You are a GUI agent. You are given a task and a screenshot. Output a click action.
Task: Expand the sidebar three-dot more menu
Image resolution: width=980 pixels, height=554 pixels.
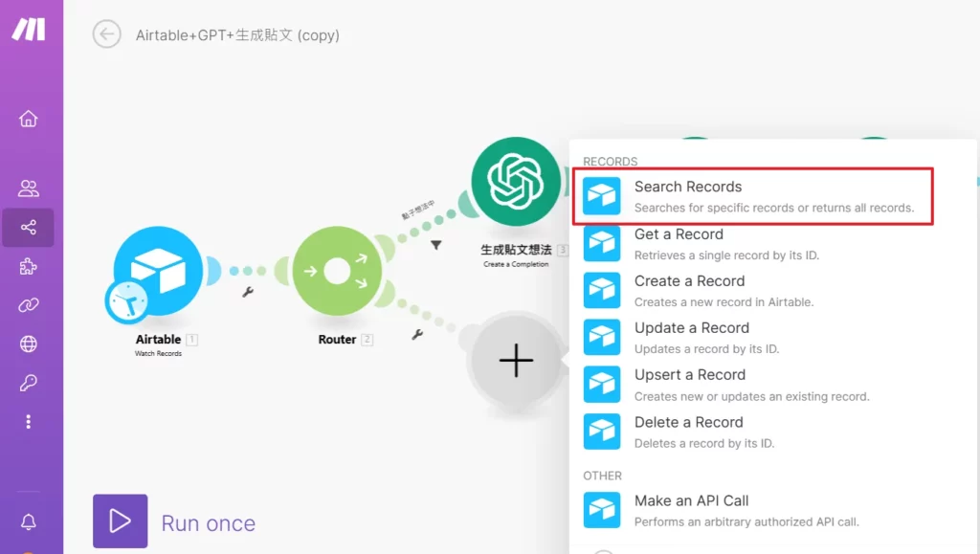tap(28, 421)
